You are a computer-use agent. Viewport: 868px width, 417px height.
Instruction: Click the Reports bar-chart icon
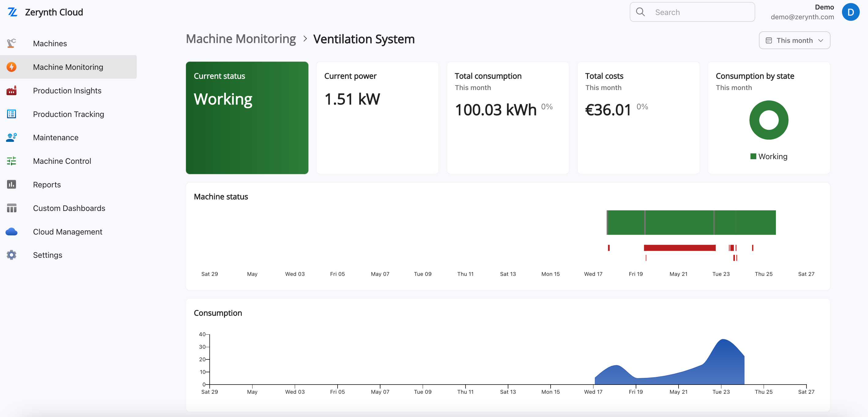11,184
